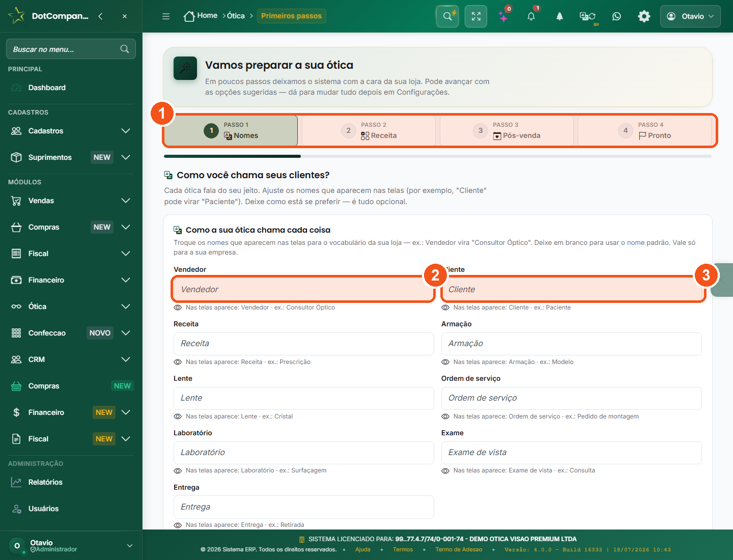This screenshot has width=733, height=560.
Task: Click the solid alert bell icon
Action: tap(559, 16)
